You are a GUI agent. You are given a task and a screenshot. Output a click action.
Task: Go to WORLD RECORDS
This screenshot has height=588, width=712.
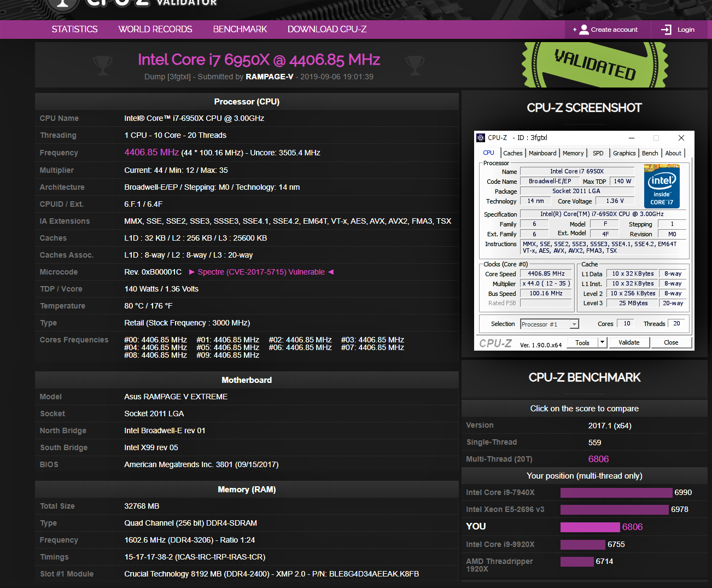click(155, 30)
